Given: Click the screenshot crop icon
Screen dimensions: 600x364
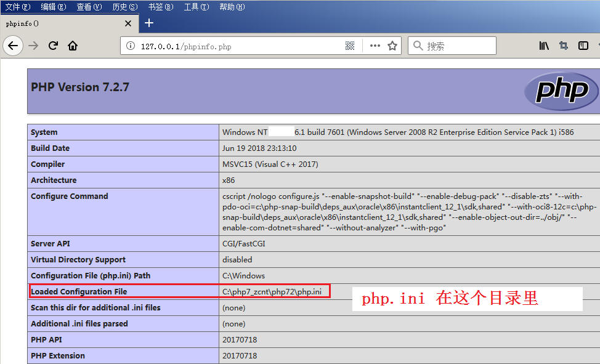Looking at the screenshot, I should point(563,46).
